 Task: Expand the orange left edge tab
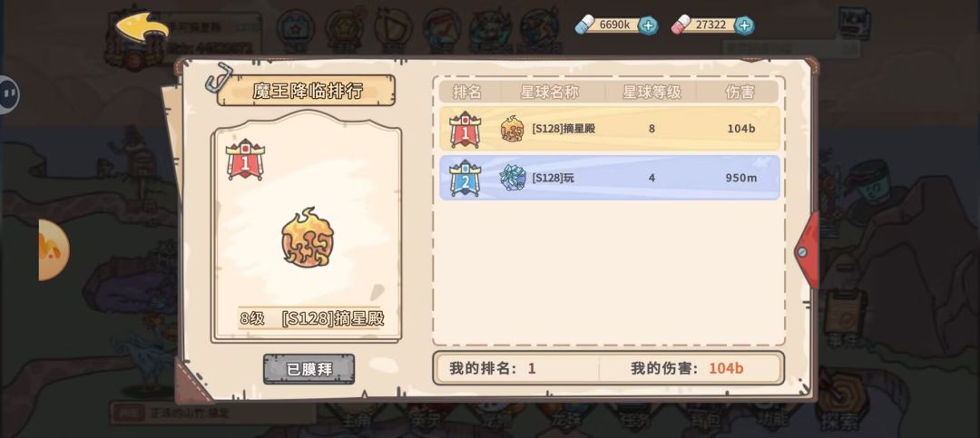pyautogui.click(x=54, y=249)
